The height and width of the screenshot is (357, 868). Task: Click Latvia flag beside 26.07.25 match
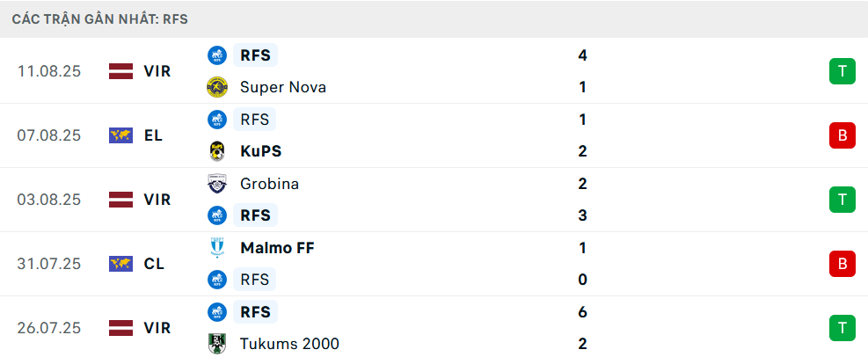click(120, 328)
